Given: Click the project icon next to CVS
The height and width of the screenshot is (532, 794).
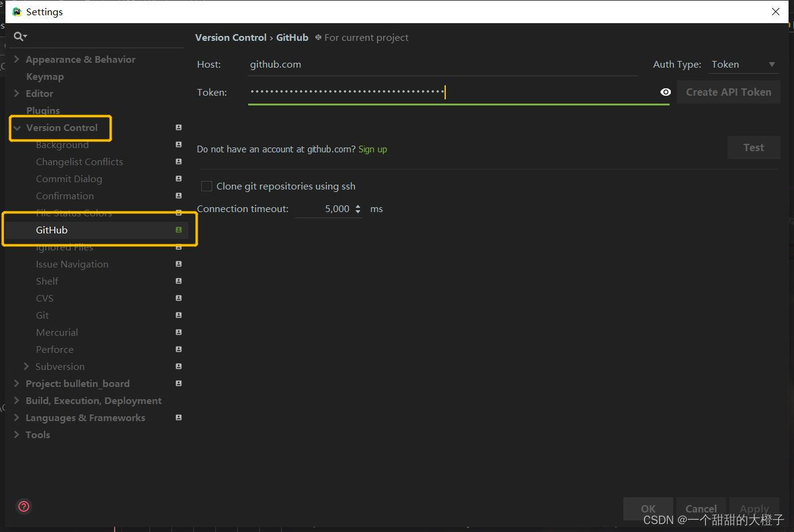Looking at the screenshot, I should click(179, 298).
